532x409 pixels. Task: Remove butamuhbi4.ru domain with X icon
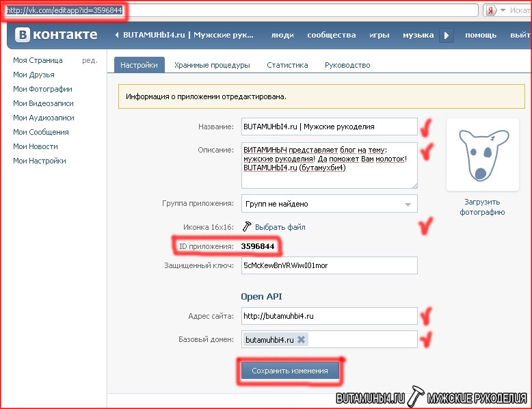[x=301, y=339]
